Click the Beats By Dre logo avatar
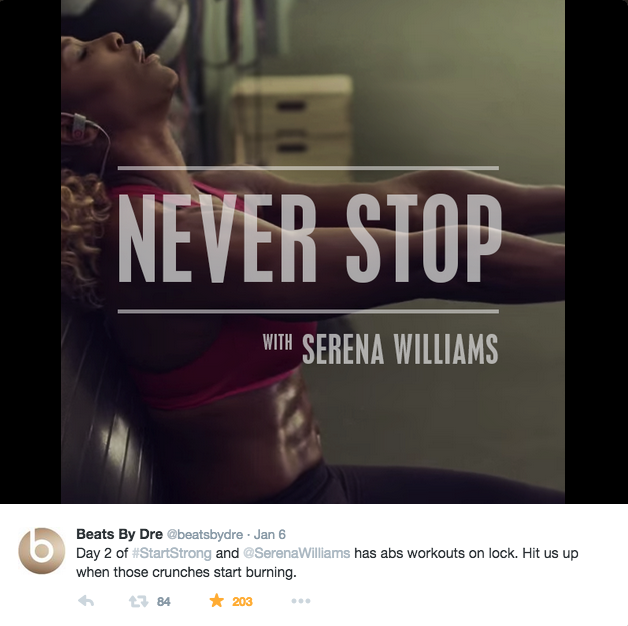The image size is (628, 626). coord(42,550)
